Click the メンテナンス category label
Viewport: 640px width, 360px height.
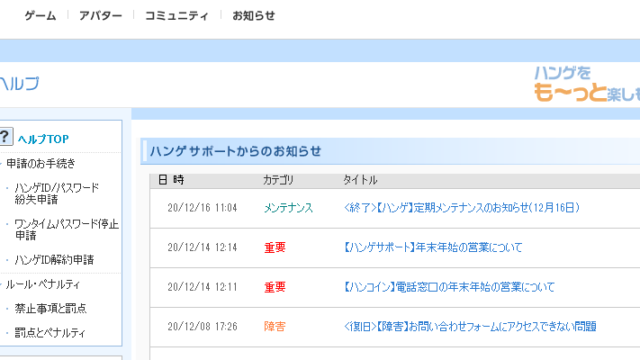288,208
